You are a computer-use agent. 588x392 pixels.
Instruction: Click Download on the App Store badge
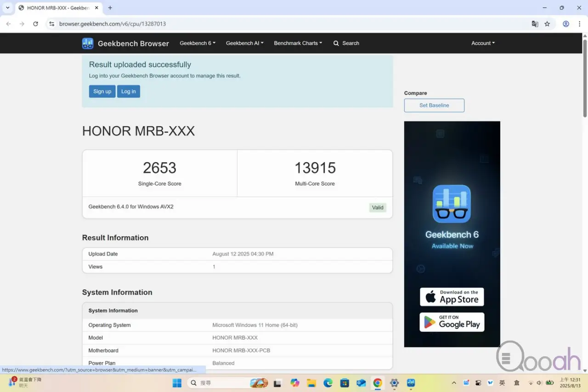tap(452, 297)
